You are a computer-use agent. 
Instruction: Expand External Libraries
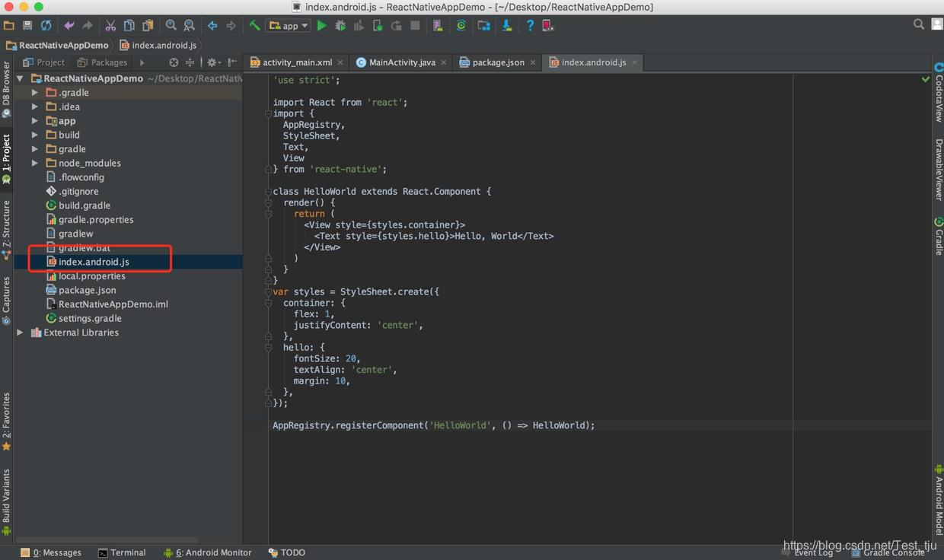pyautogui.click(x=20, y=332)
